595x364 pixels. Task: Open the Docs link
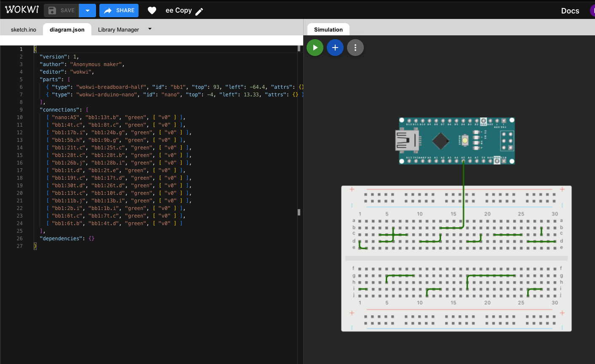click(x=570, y=11)
